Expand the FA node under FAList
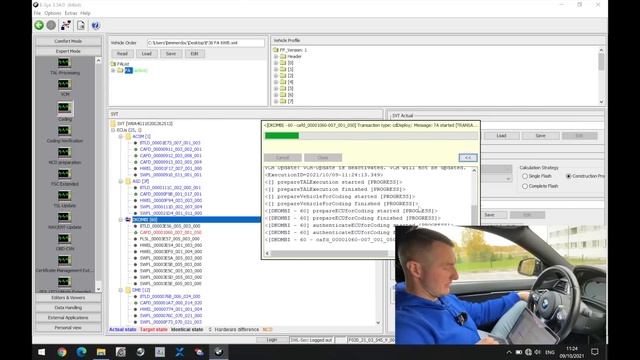 tap(113, 71)
